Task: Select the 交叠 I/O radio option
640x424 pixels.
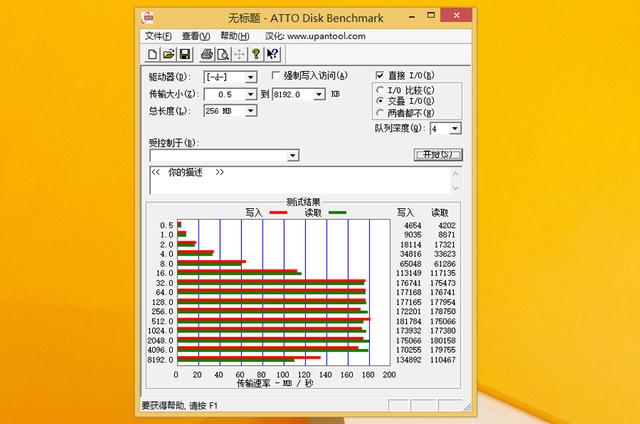Action: click(x=380, y=101)
